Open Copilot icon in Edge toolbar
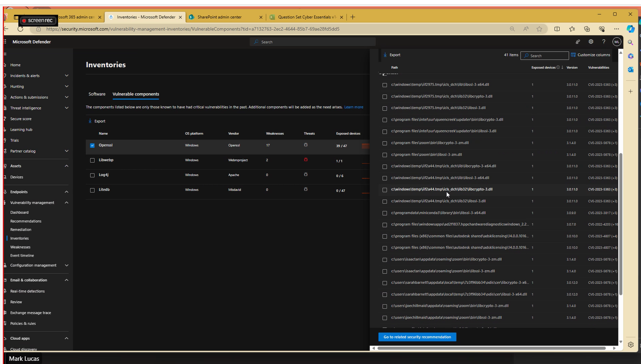 [631, 29]
